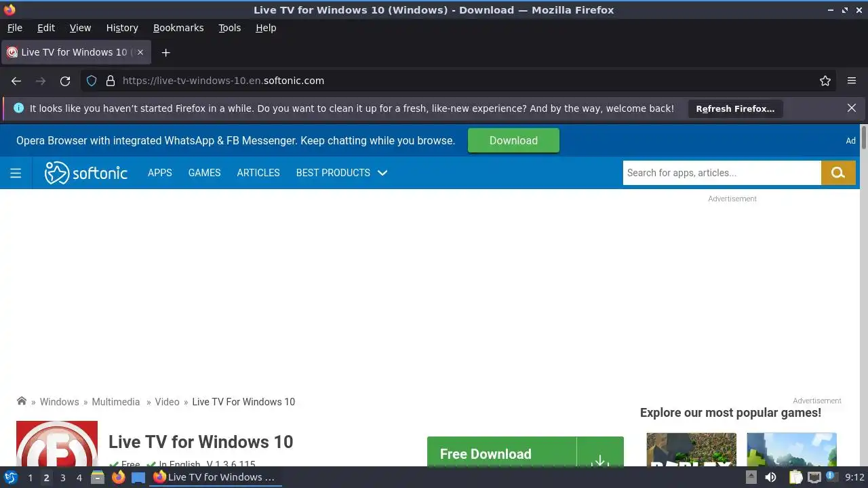Click the 'Explore our most popular games!' heading

[x=730, y=413]
